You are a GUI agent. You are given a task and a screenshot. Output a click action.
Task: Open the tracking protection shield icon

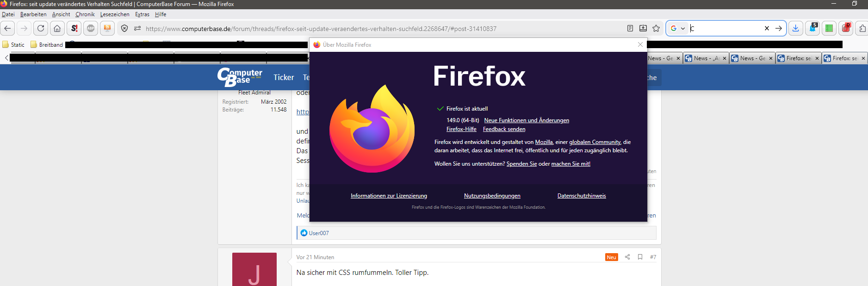click(x=124, y=28)
